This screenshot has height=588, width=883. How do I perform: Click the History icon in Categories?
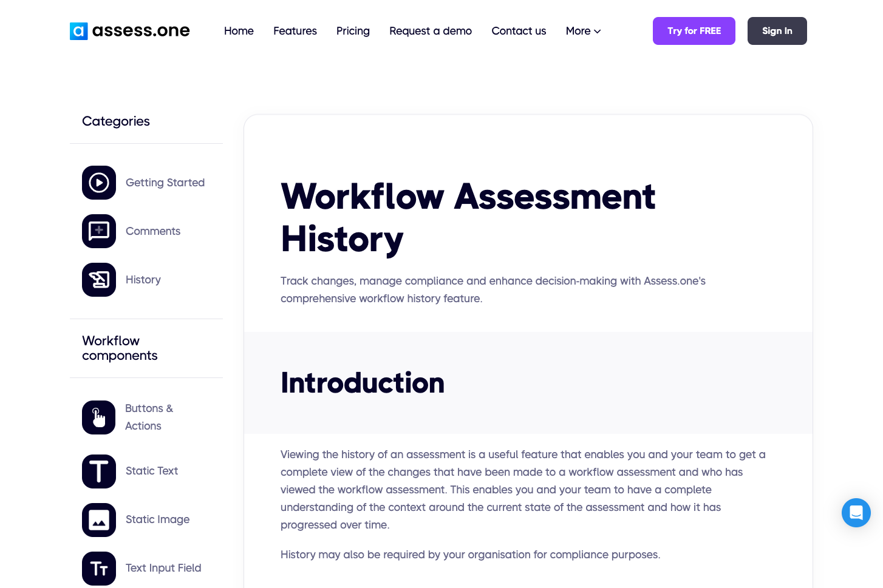tap(99, 280)
